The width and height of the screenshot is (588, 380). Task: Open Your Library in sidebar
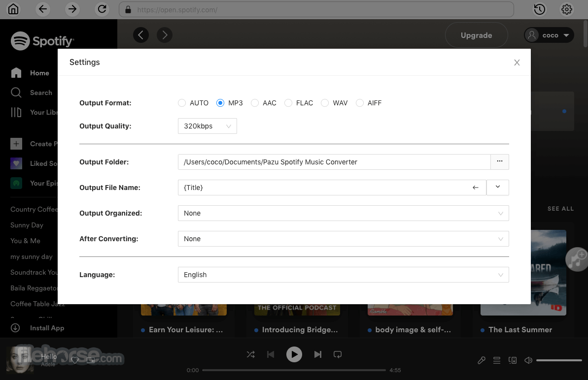pyautogui.click(x=34, y=112)
